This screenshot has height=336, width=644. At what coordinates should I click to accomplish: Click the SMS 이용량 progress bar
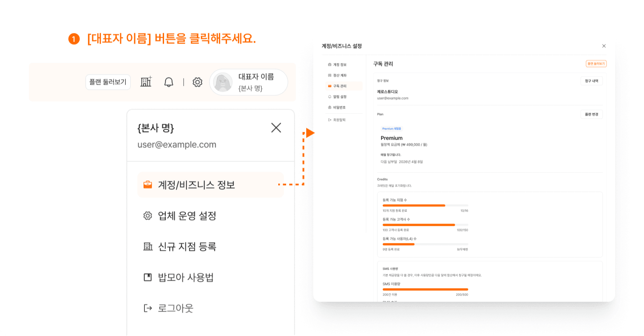pos(425,289)
